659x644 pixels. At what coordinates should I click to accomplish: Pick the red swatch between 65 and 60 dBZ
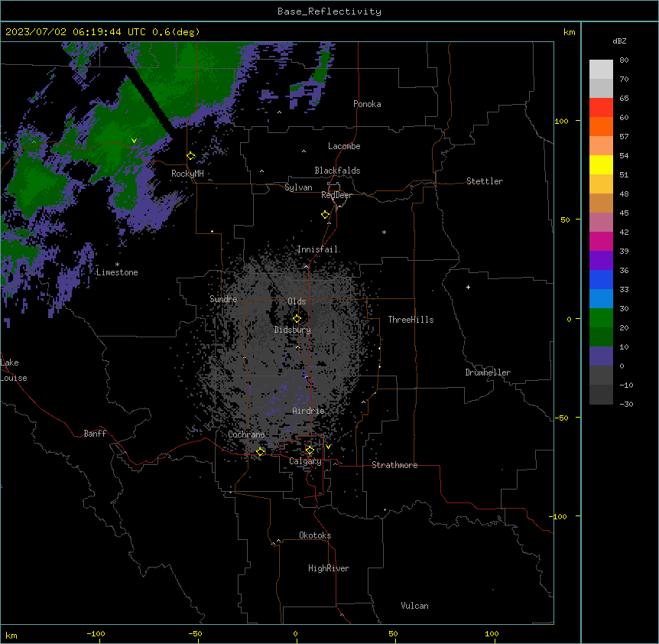[x=601, y=107]
